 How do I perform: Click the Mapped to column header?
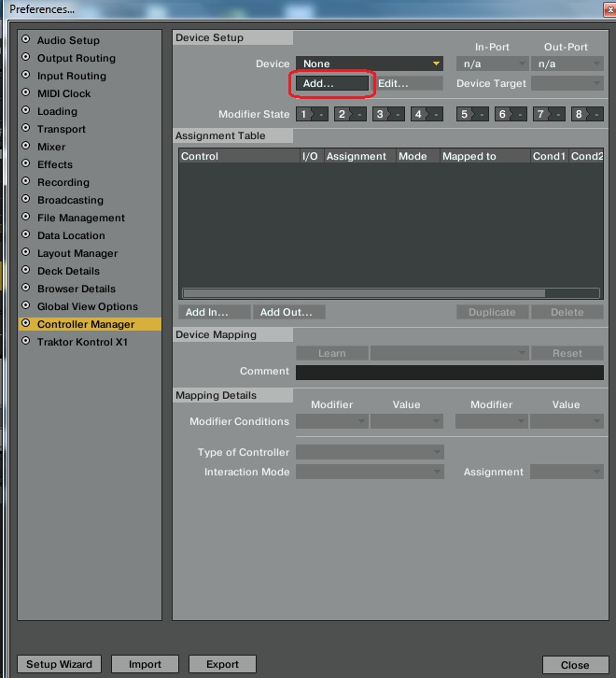(485, 156)
